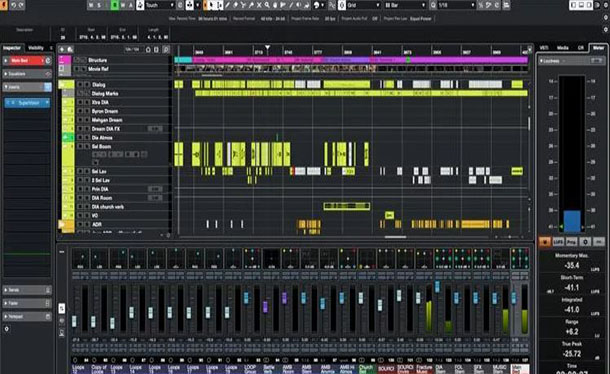Select the Mahgen Dream track
This screenshot has width=610, height=374.
tap(107, 120)
